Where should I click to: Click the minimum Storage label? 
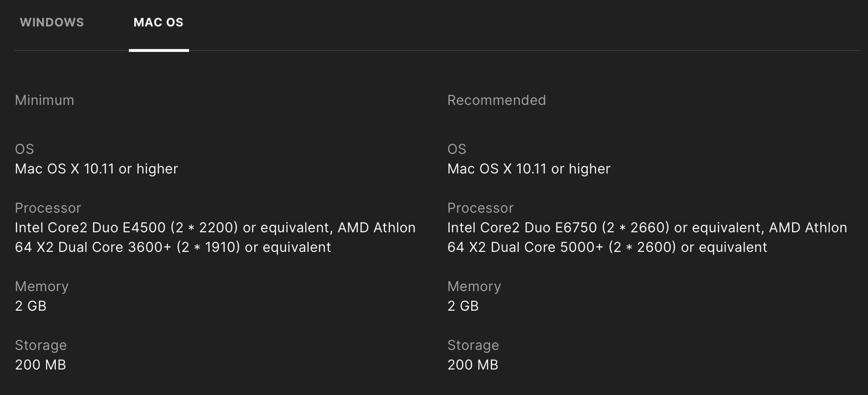41,345
